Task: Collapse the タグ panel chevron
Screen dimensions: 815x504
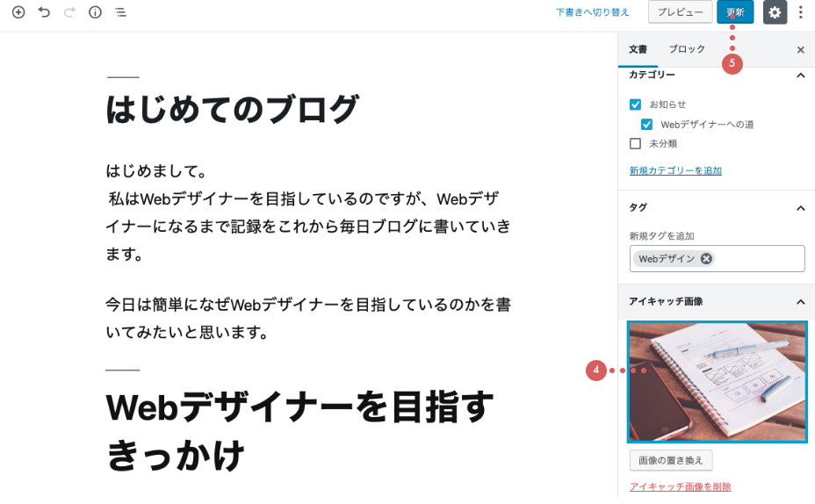Action: coord(800,208)
